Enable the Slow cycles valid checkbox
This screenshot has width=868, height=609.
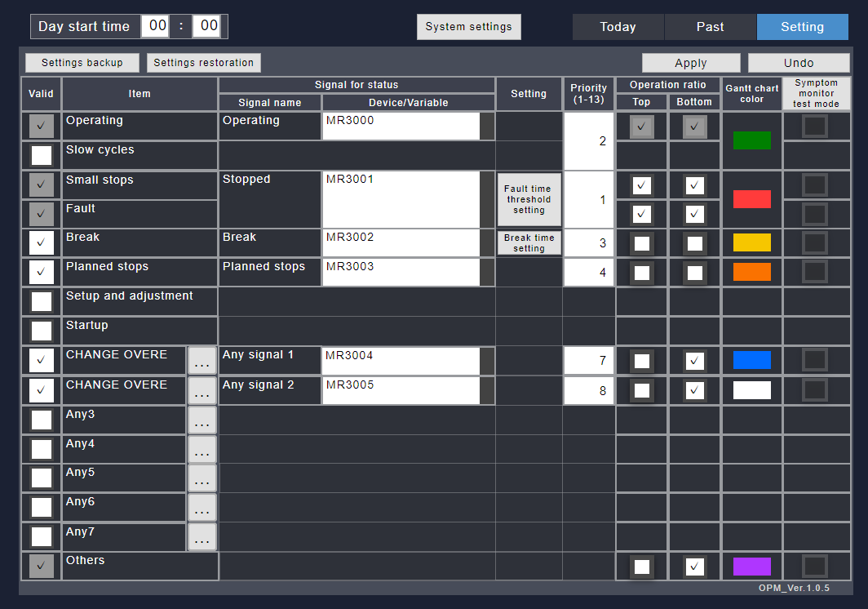41,155
